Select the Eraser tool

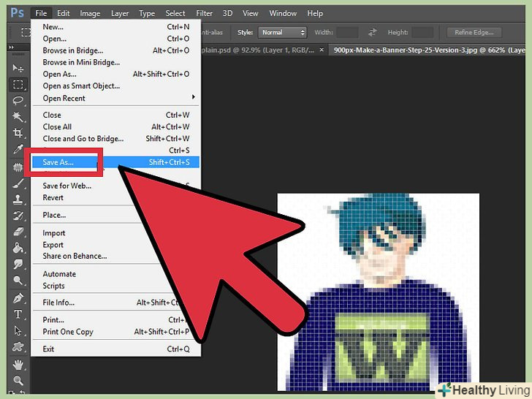[x=18, y=232]
